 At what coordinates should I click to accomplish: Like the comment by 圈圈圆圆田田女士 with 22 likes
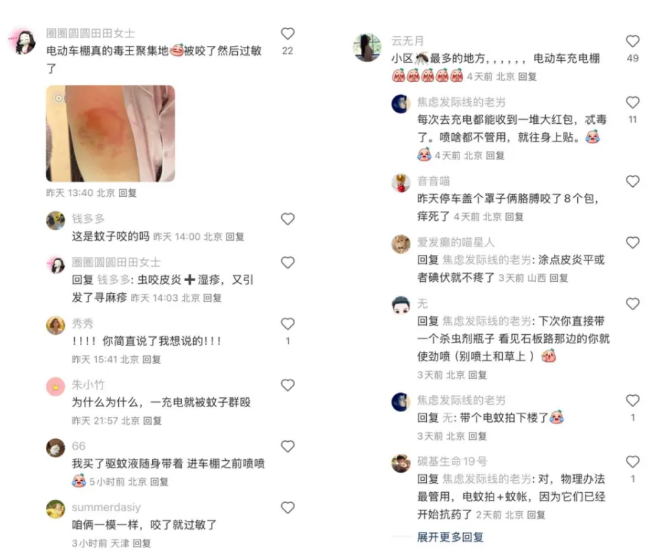click(287, 34)
